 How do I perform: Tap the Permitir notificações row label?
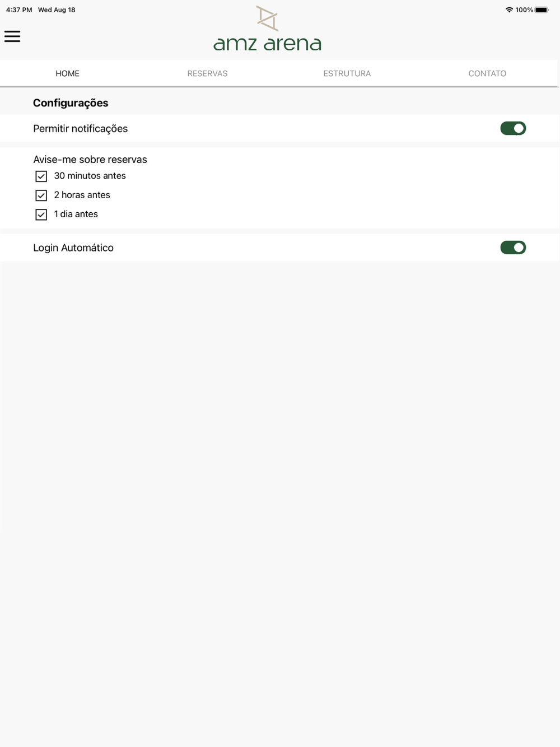pyautogui.click(x=80, y=129)
